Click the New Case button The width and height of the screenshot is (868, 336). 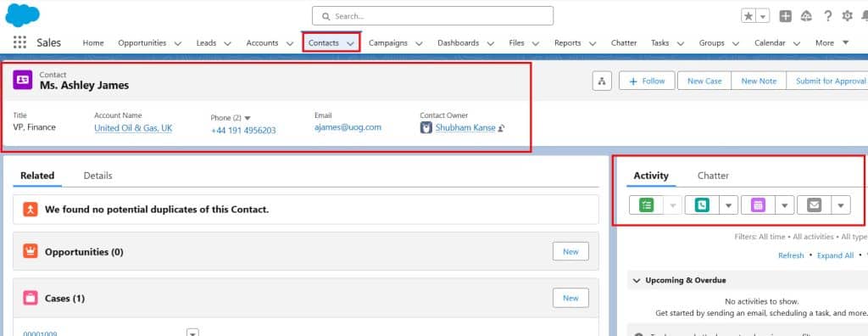click(x=704, y=81)
